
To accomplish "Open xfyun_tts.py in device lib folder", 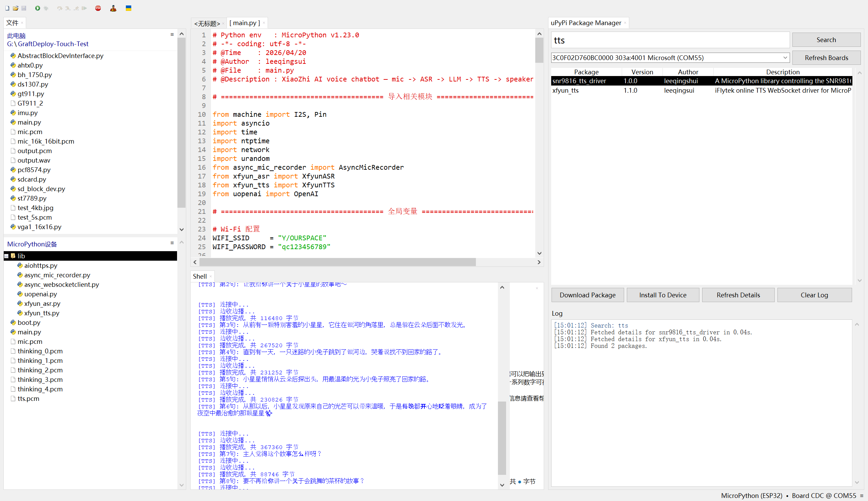I will [x=42, y=313].
